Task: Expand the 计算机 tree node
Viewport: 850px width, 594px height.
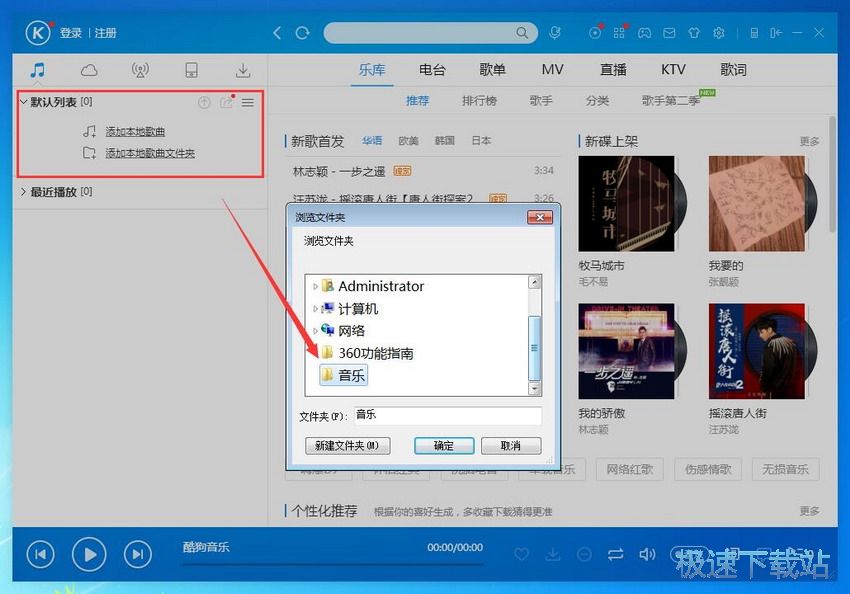Action: click(x=315, y=309)
